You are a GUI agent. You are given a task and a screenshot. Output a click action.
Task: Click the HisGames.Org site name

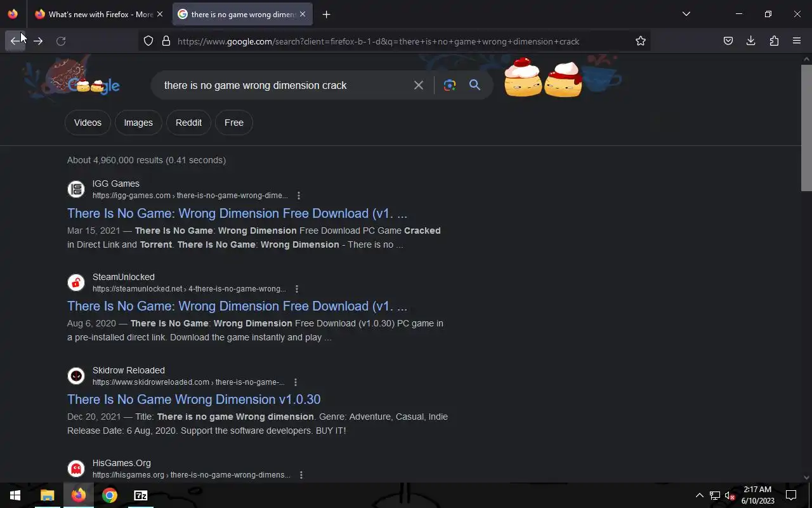click(x=122, y=463)
